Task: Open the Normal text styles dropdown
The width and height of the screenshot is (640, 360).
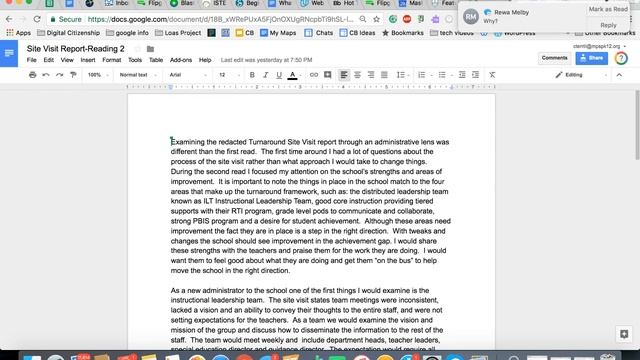Action: coord(138,75)
